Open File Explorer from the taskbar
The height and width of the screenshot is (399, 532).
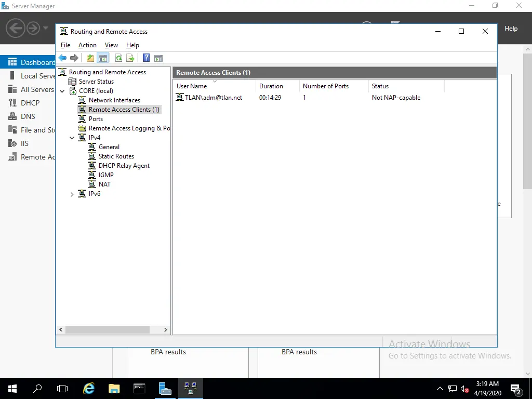114,389
